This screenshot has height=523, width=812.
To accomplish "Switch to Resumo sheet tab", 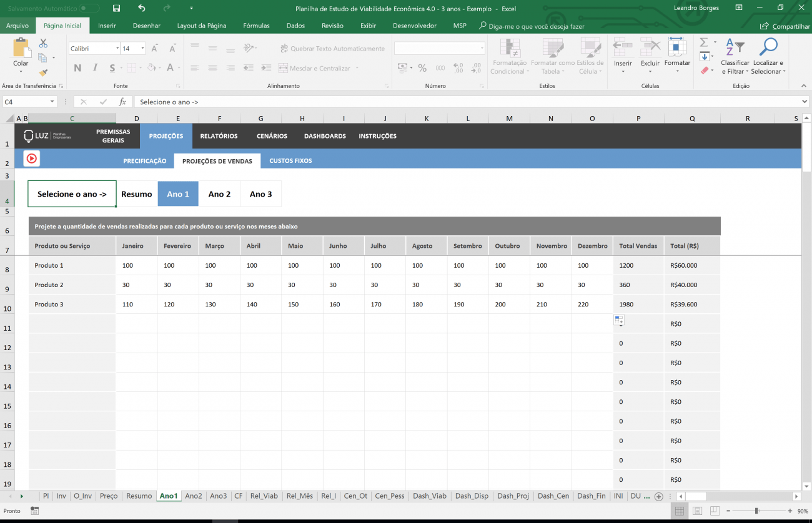I will (139, 496).
